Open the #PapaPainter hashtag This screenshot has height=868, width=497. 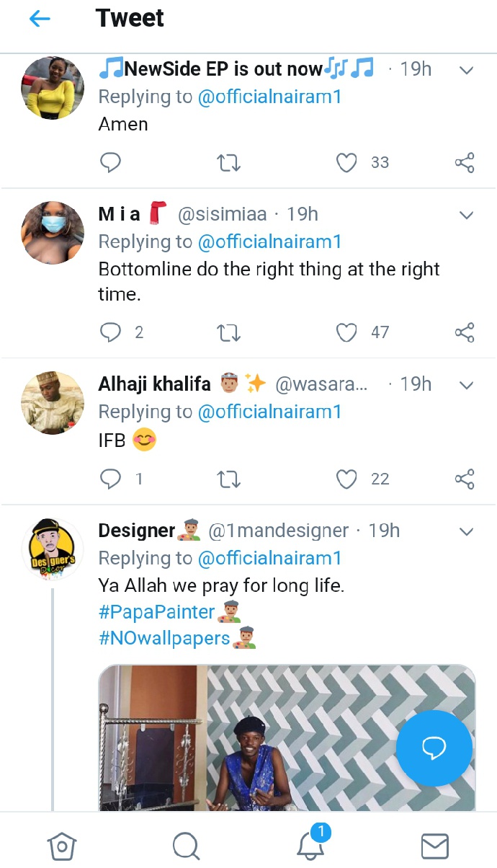(157, 613)
